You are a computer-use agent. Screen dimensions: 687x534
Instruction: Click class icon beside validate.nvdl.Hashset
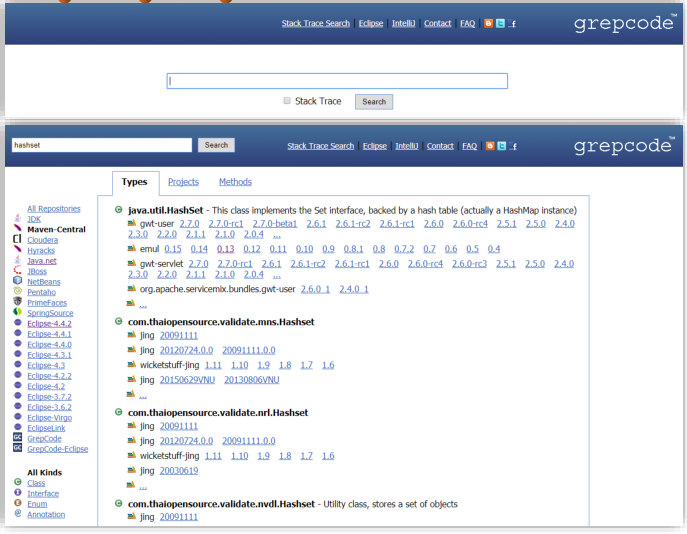click(118, 503)
